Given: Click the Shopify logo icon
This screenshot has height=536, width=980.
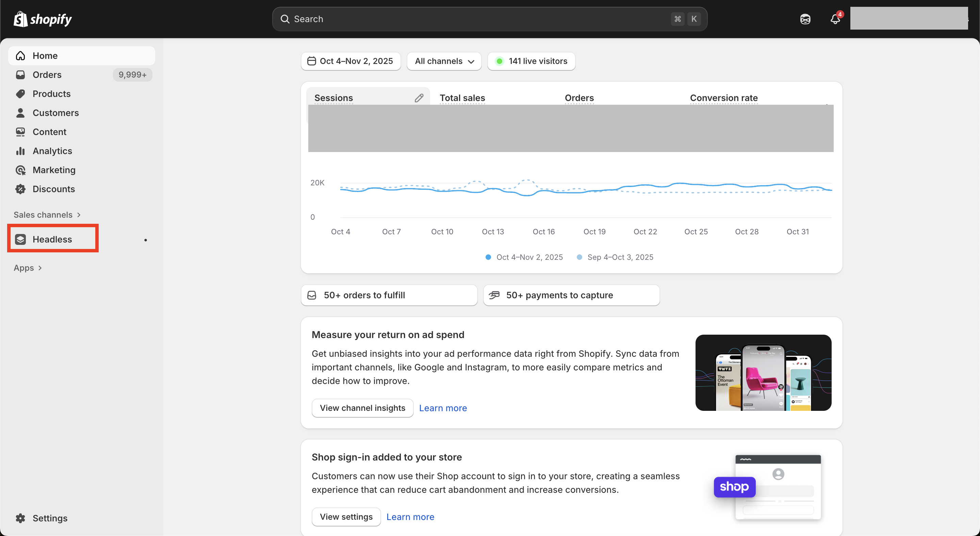Looking at the screenshot, I should click(20, 19).
